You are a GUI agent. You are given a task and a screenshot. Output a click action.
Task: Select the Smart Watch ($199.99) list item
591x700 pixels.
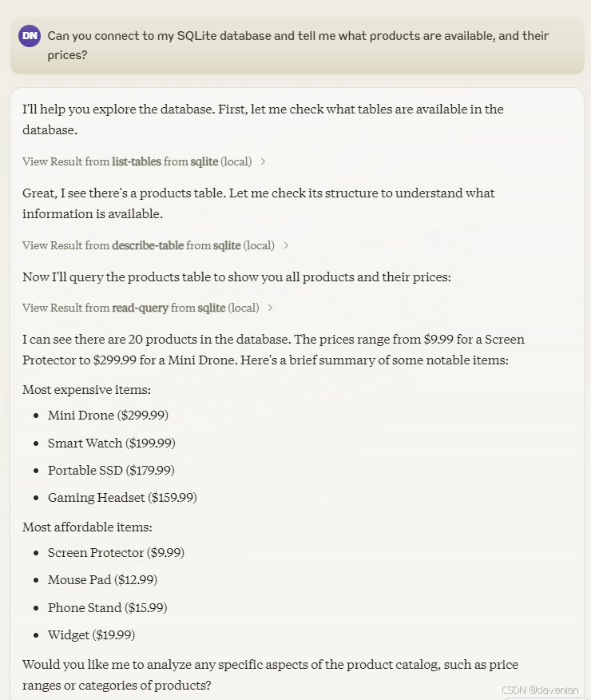(x=111, y=443)
